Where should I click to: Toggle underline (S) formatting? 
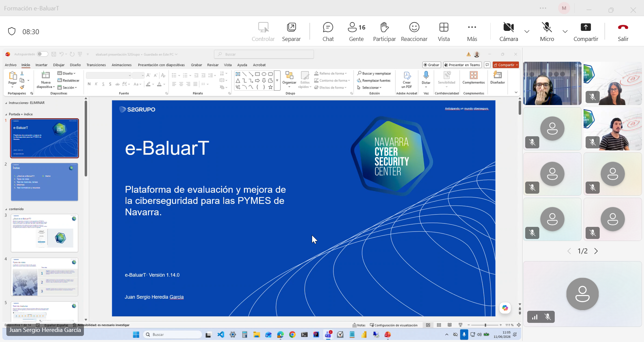[103, 84]
